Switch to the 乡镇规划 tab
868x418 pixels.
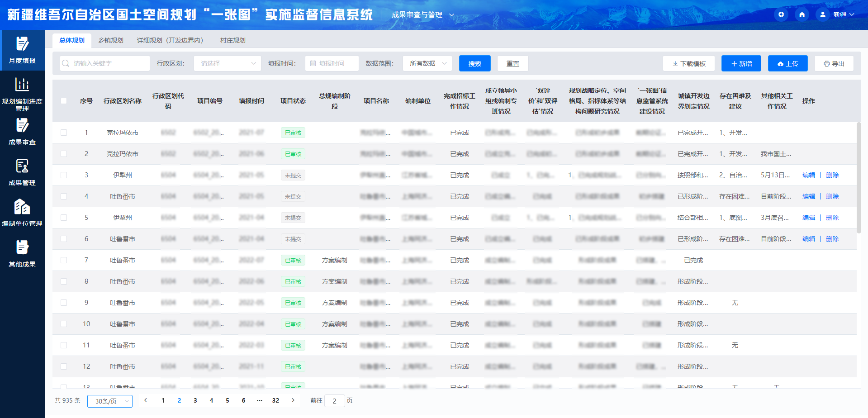tap(111, 40)
